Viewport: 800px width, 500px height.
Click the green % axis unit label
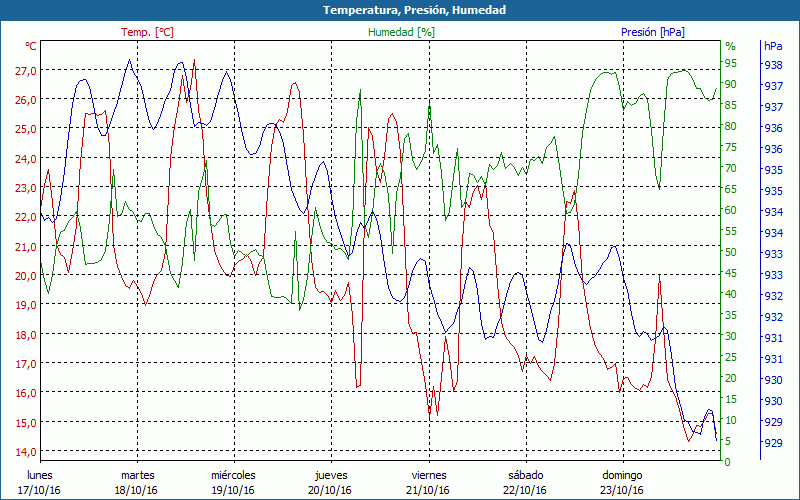point(730,46)
